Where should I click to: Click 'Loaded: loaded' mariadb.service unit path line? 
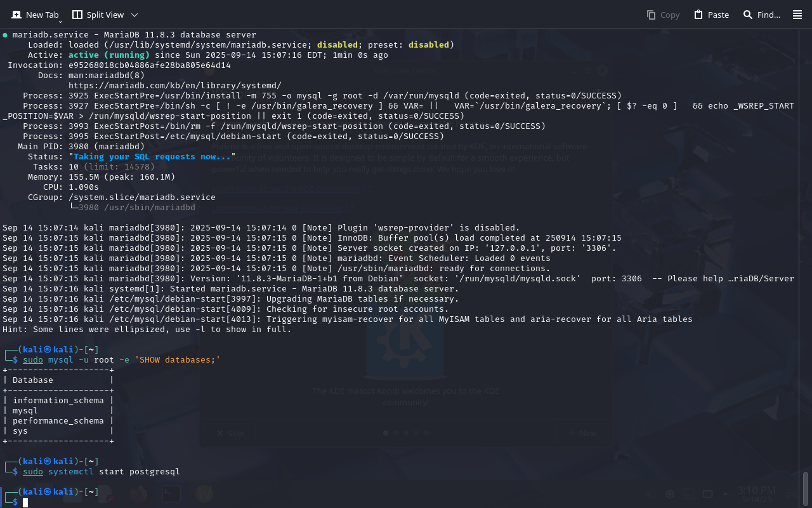[241, 44]
